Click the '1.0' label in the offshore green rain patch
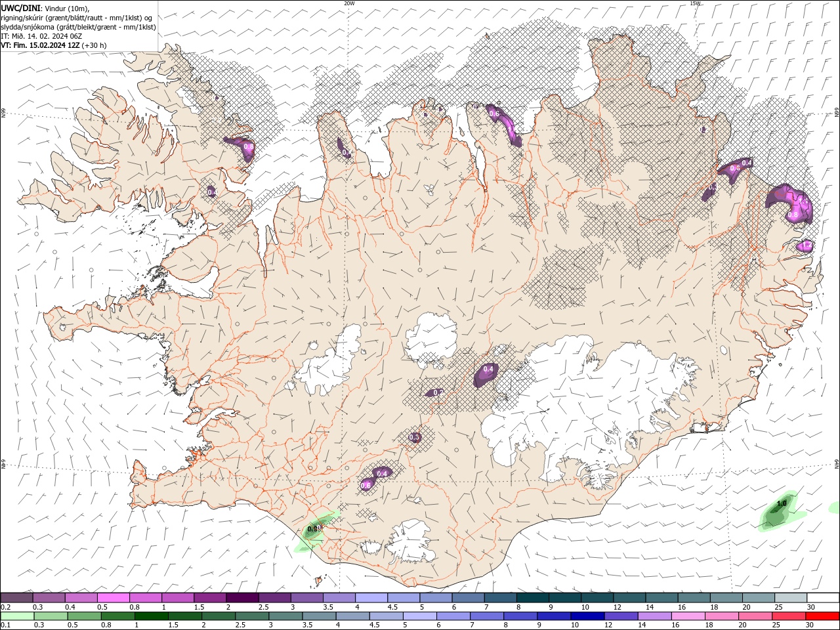840x630 pixels. (x=782, y=503)
